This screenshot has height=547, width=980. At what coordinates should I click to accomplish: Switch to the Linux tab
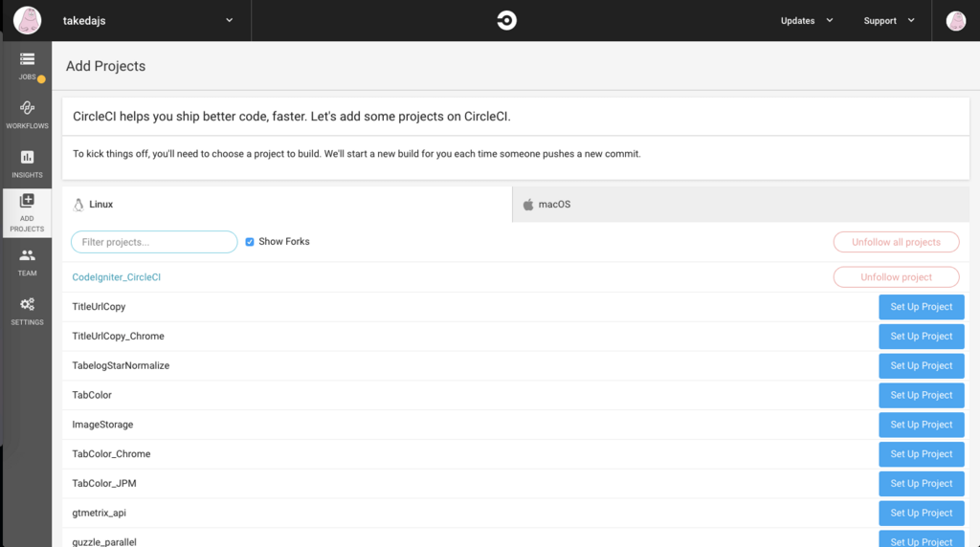coord(287,205)
